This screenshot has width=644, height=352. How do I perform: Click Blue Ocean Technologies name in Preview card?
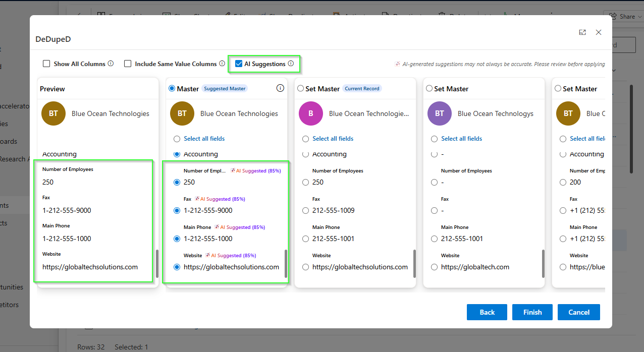tap(111, 113)
